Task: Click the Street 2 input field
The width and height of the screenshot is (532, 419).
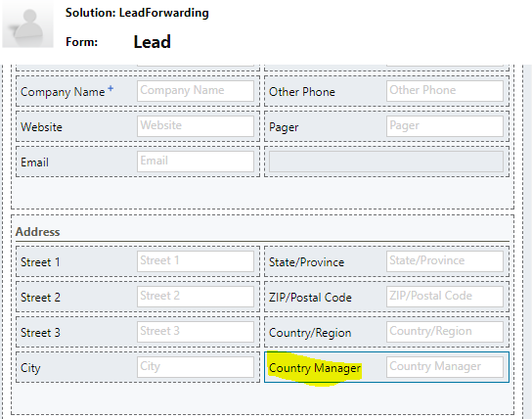Action: coord(196,297)
